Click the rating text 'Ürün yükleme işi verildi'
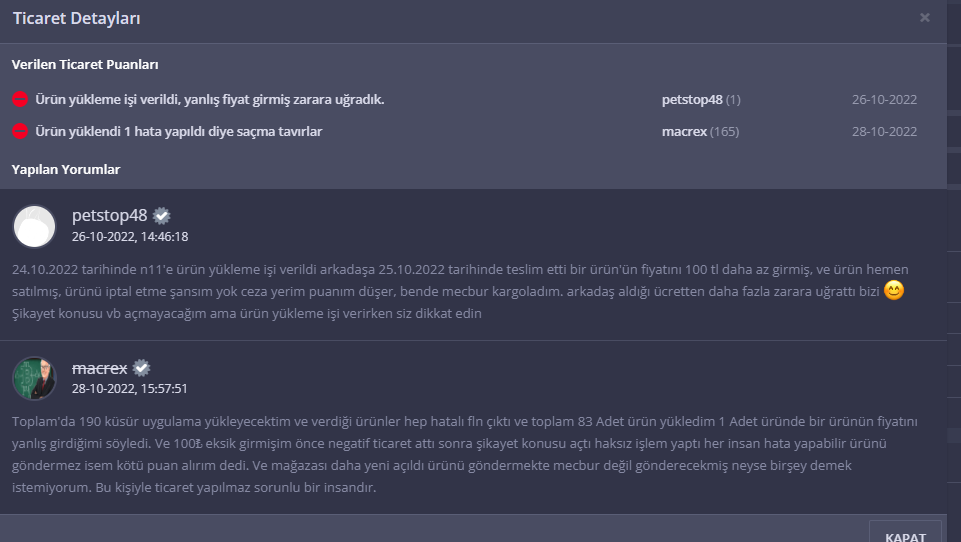Viewport: 961px width, 542px height. click(x=107, y=99)
